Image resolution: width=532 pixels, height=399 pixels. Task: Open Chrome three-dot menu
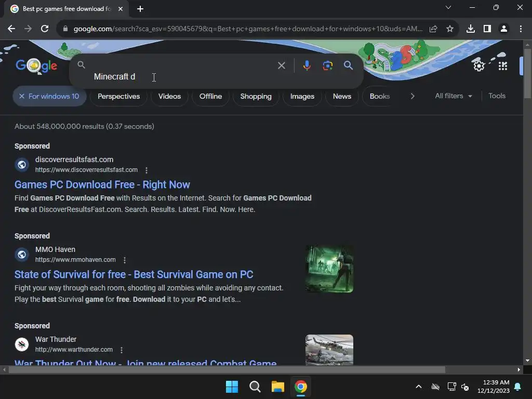521,29
